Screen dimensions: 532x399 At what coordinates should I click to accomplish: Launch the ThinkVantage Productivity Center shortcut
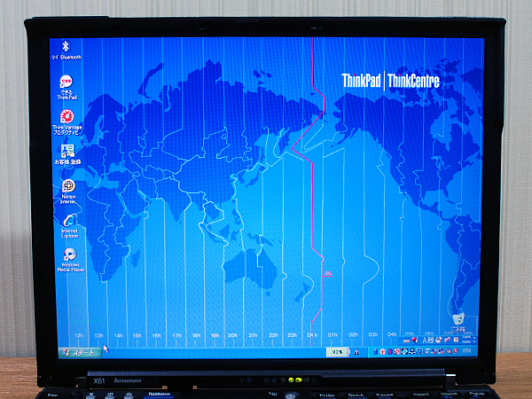(67, 122)
